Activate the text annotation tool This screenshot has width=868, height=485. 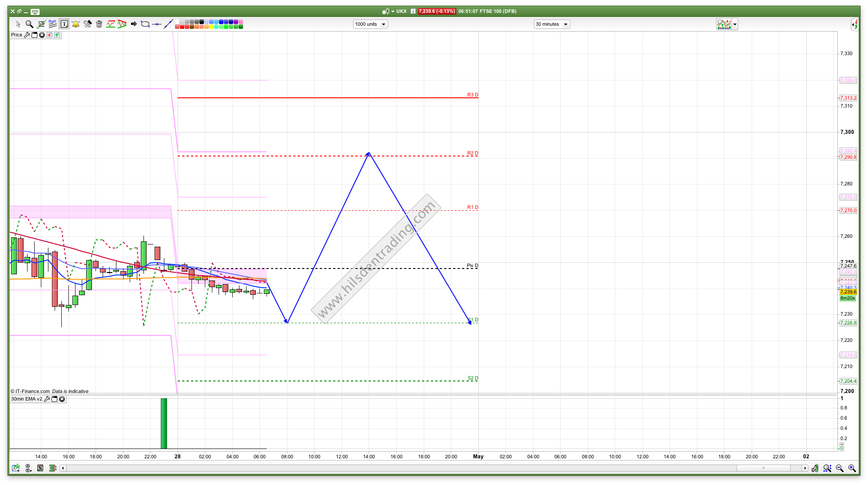click(x=64, y=24)
